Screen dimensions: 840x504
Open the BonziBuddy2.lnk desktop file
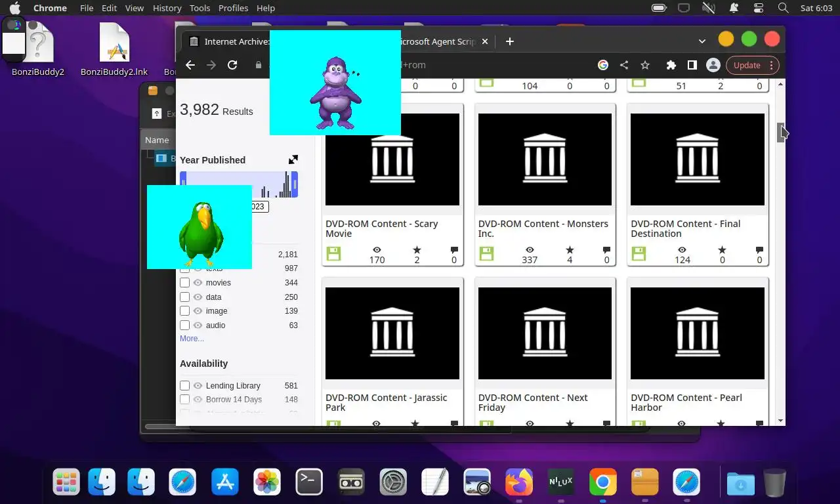pyautogui.click(x=114, y=50)
